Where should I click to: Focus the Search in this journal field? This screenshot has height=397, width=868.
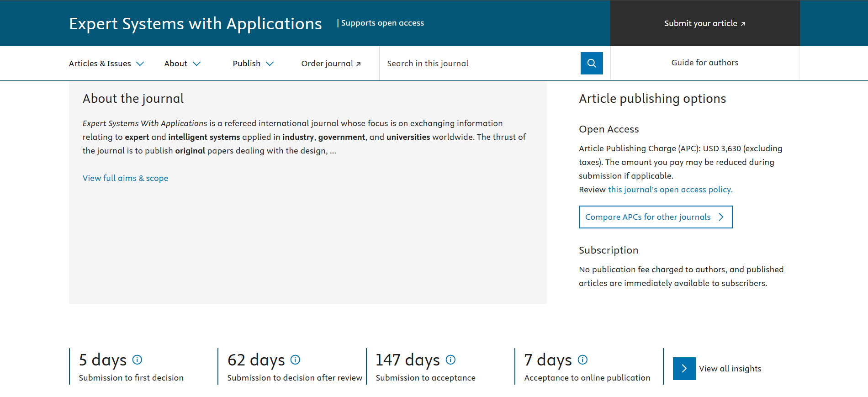coord(480,64)
